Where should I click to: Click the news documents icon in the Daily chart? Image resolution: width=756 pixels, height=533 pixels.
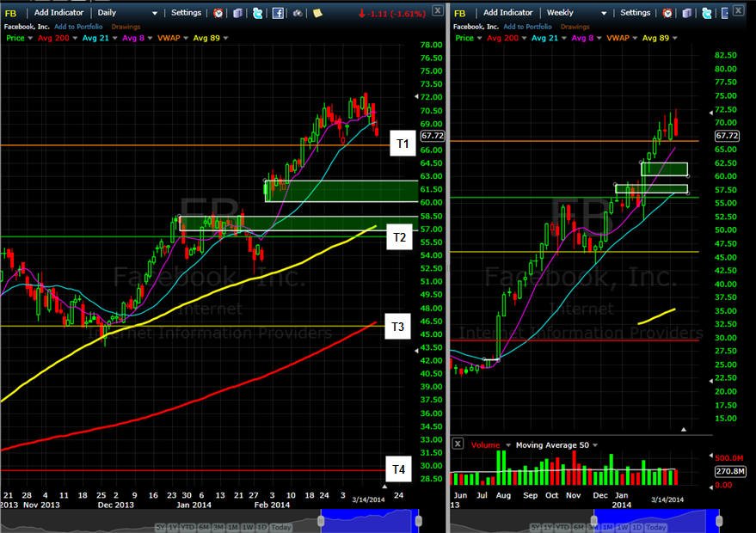(237, 13)
